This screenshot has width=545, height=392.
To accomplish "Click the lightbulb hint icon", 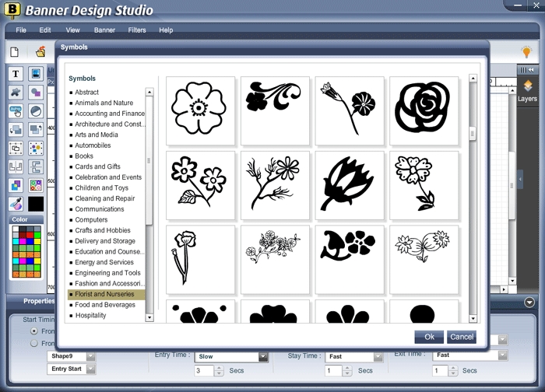I will 526,52.
